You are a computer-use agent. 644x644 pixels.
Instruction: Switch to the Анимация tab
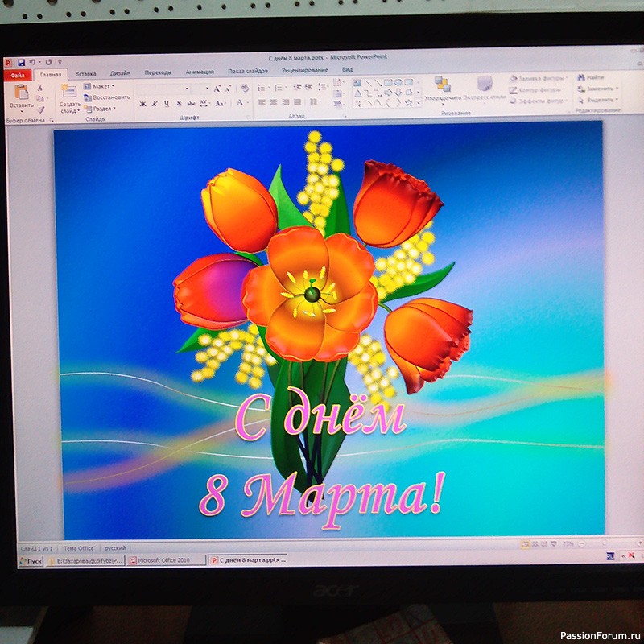click(200, 72)
